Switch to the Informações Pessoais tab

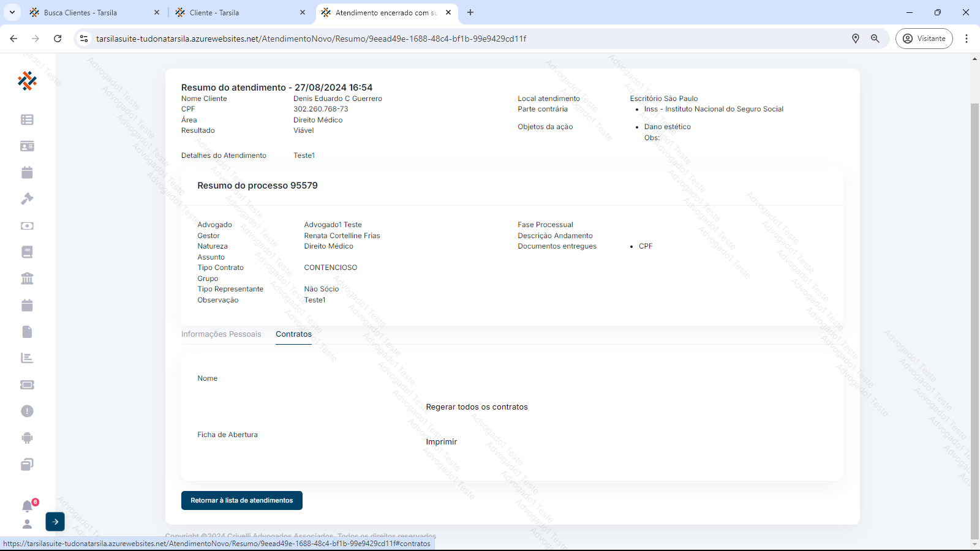[x=221, y=334]
